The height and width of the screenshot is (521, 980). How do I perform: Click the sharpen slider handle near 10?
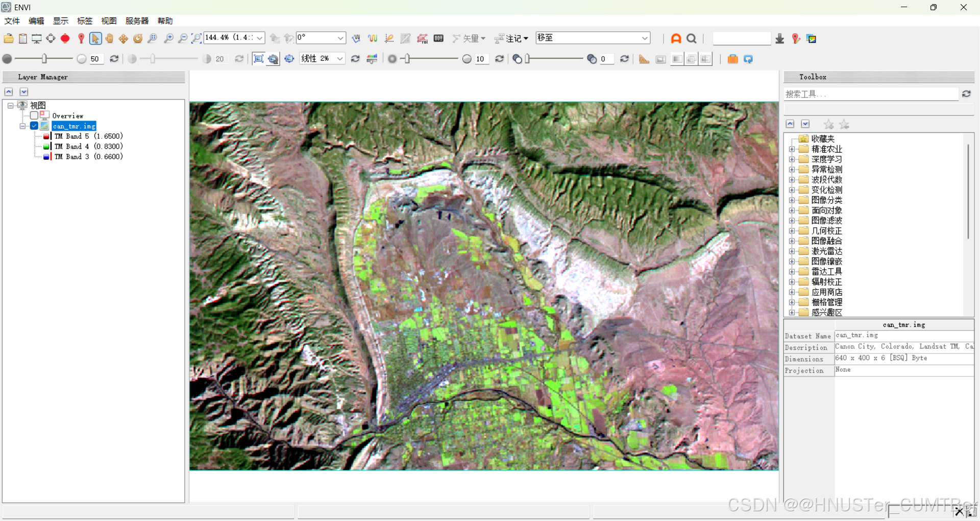pyautogui.click(x=407, y=59)
